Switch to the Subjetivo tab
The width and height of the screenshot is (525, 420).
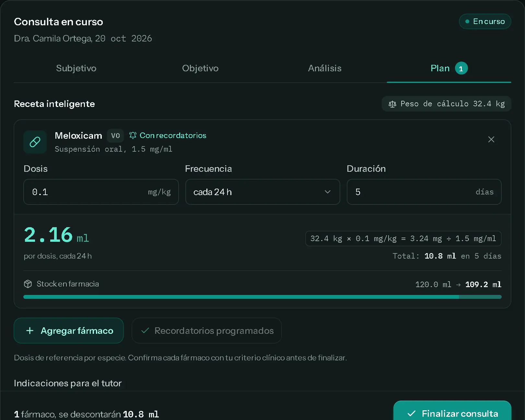pyautogui.click(x=76, y=68)
